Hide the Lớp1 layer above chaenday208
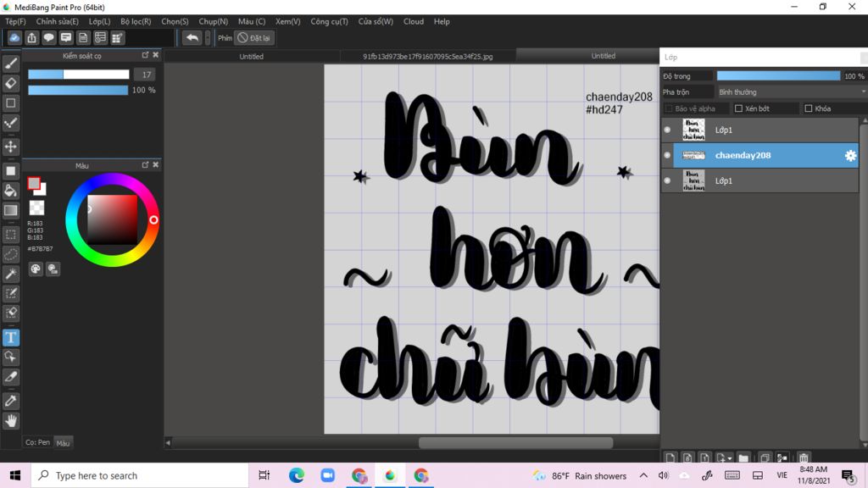Image resolution: width=868 pixels, height=488 pixels. [x=667, y=130]
